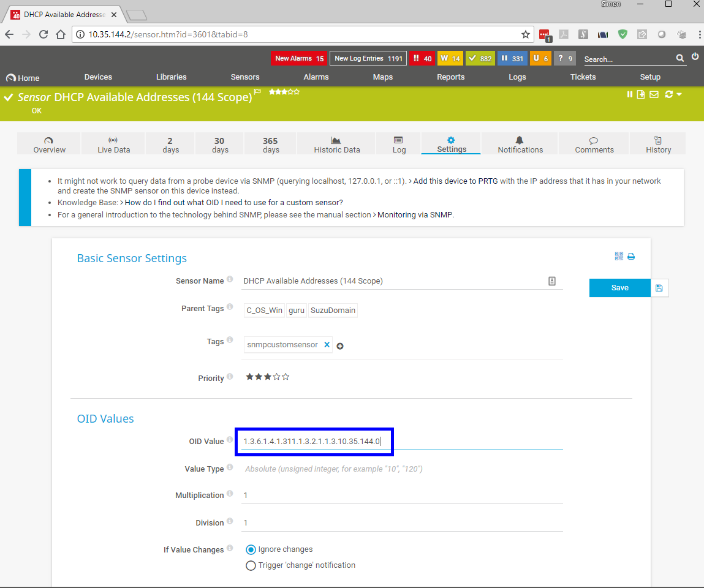Open the Notifications tab
The height and width of the screenshot is (588, 704).
pyautogui.click(x=520, y=145)
